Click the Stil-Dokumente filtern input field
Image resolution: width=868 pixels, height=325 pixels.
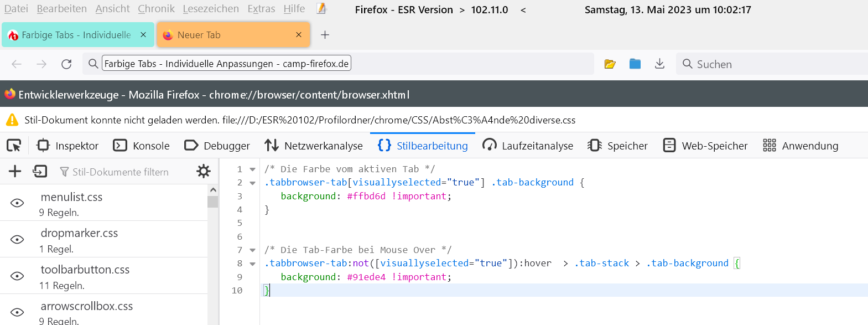(x=121, y=172)
